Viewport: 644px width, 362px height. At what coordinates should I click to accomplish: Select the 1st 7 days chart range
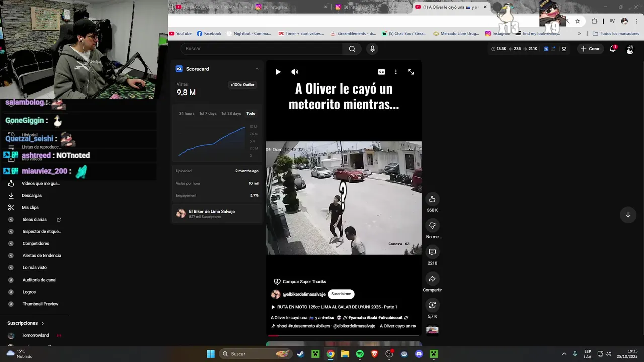[208, 113]
